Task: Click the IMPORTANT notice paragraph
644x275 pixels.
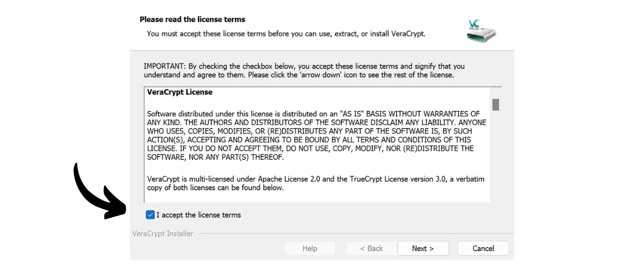Action: pyautogui.click(x=304, y=71)
